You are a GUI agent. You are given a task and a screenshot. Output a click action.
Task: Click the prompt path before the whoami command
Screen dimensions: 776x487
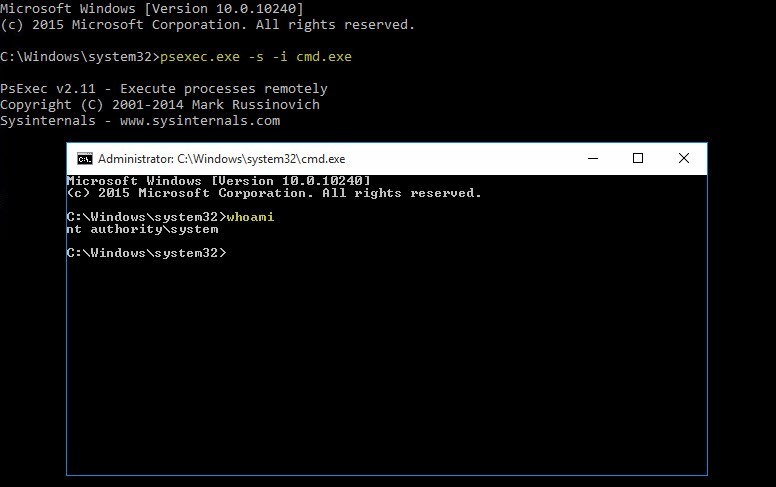click(x=146, y=217)
